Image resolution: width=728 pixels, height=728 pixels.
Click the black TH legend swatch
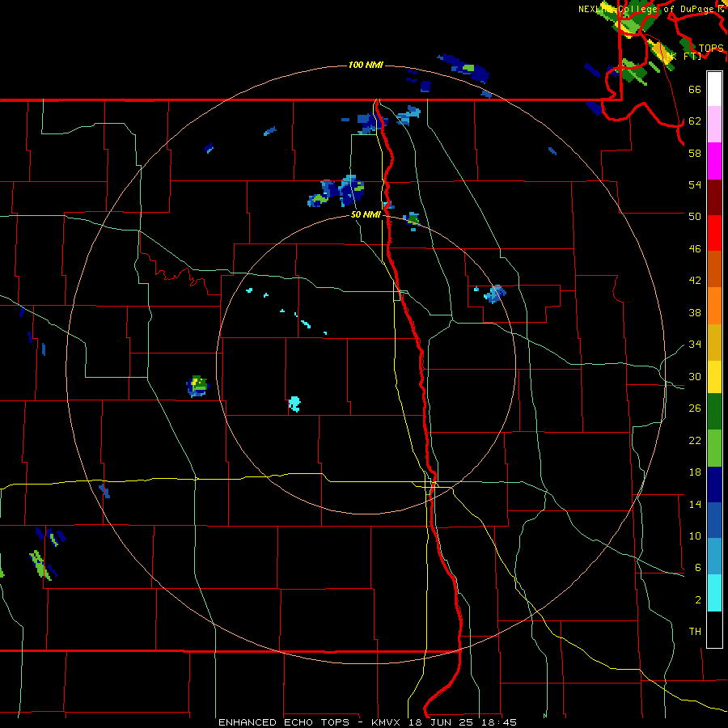(x=714, y=629)
